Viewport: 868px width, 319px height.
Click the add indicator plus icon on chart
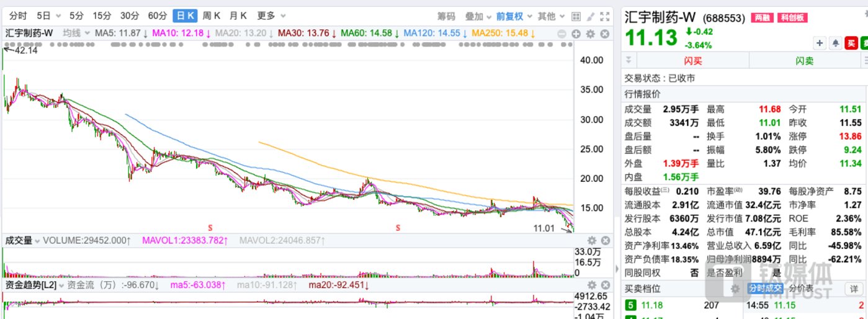tap(576, 34)
